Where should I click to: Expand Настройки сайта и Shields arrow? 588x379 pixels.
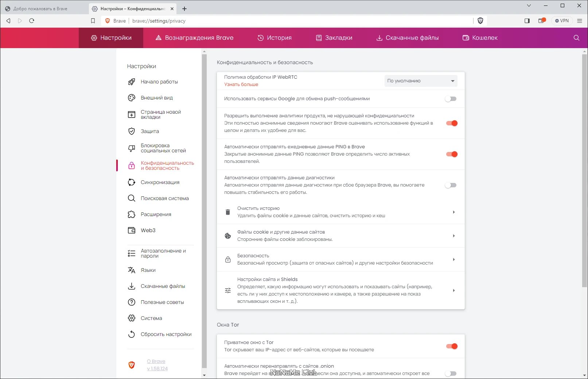[454, 290]
